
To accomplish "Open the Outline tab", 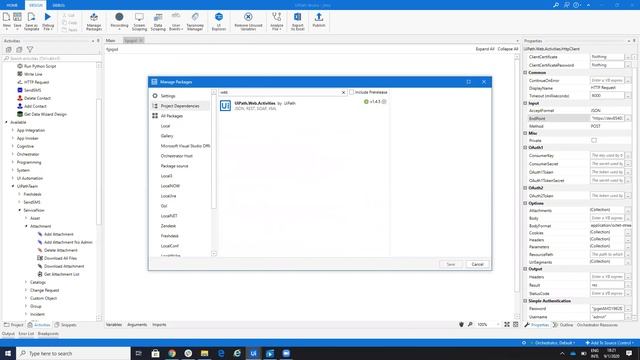I will click(x=563, y=325).
